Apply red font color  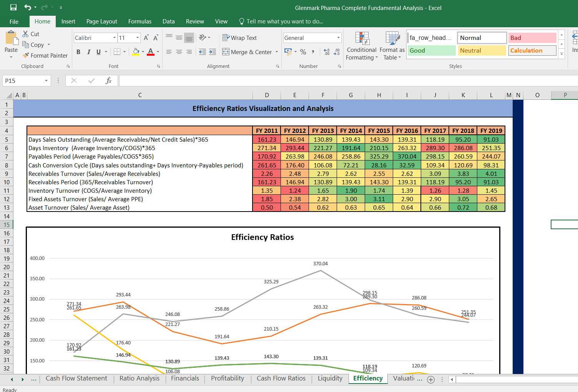point(151,52)
